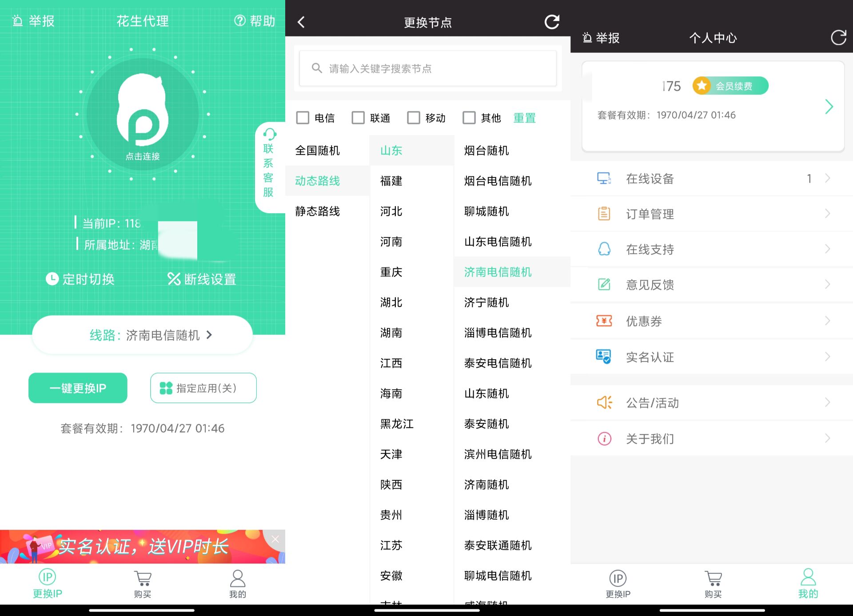The height and width of the screenshot is (616, 853).
Task: Click the node search input field
Action: (x=427, y=68)
